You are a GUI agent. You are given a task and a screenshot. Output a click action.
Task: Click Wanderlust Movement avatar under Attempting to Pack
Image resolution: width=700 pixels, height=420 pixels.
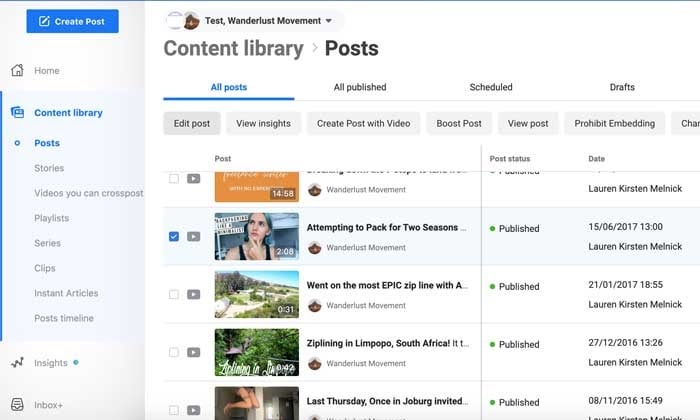click(x=315, y=247)
